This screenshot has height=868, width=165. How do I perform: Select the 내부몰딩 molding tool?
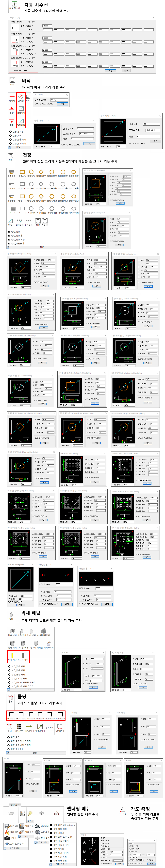point(11,716)
